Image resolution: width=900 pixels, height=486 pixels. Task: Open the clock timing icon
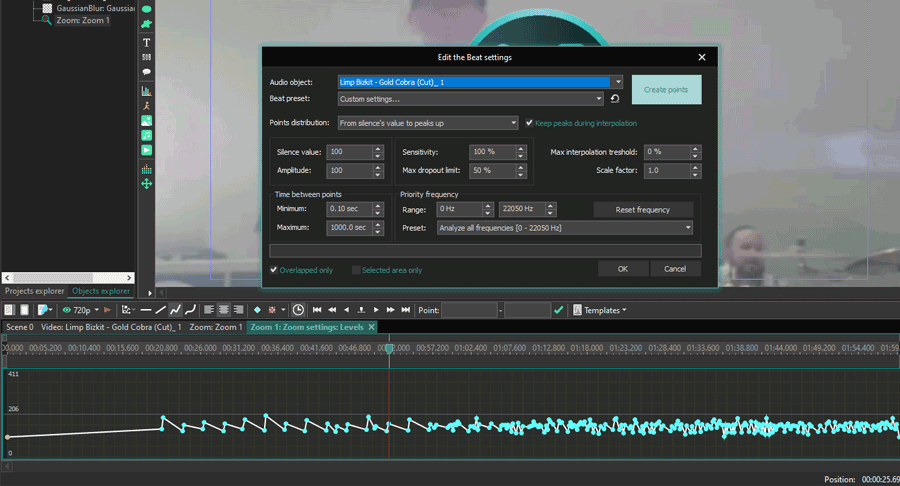298,310
